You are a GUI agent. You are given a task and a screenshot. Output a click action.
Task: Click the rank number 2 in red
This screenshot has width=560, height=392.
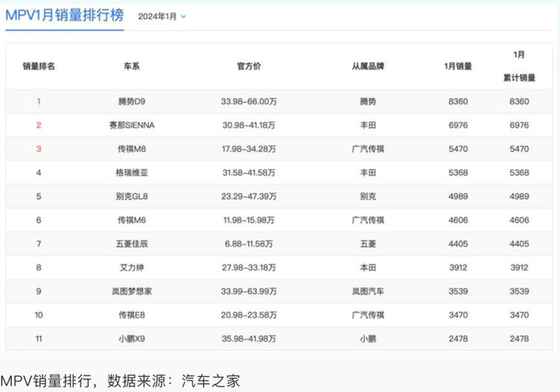[x=38, y=126]
